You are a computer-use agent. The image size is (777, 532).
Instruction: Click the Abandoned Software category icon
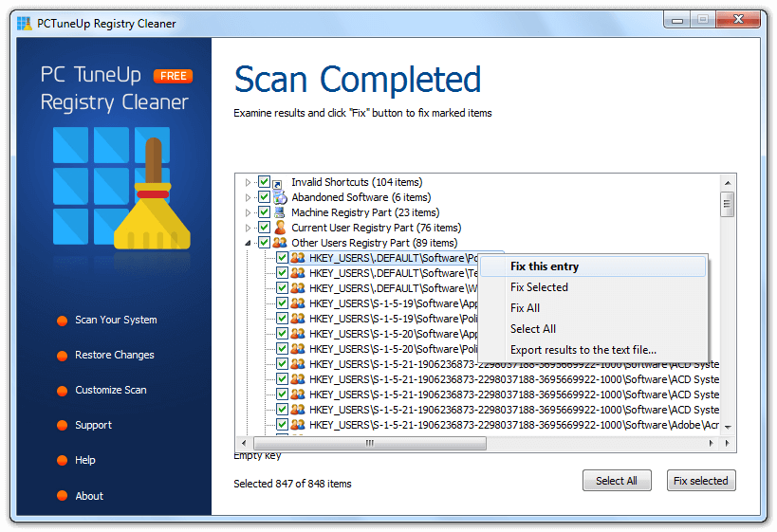(x=280, y=197)
